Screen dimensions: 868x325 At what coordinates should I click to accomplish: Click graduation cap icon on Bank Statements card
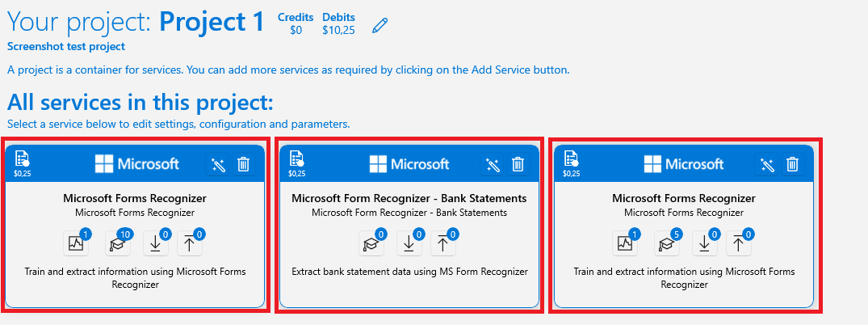371,243
